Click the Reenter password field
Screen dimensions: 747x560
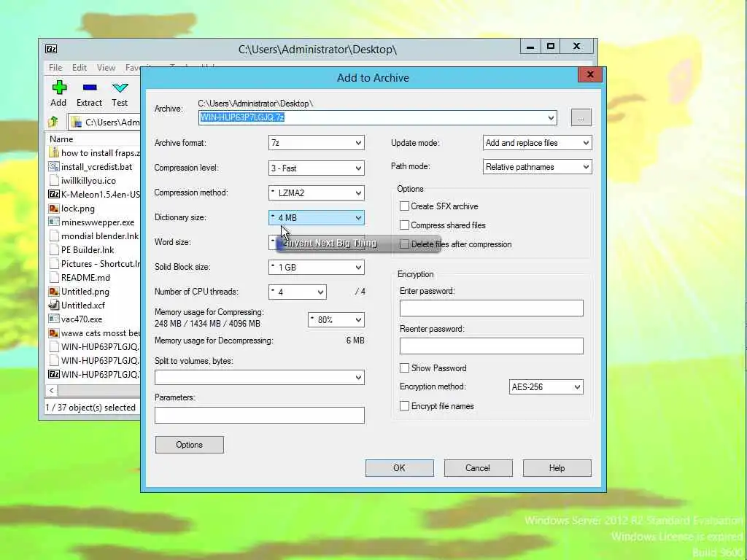[x=491, y=346]
